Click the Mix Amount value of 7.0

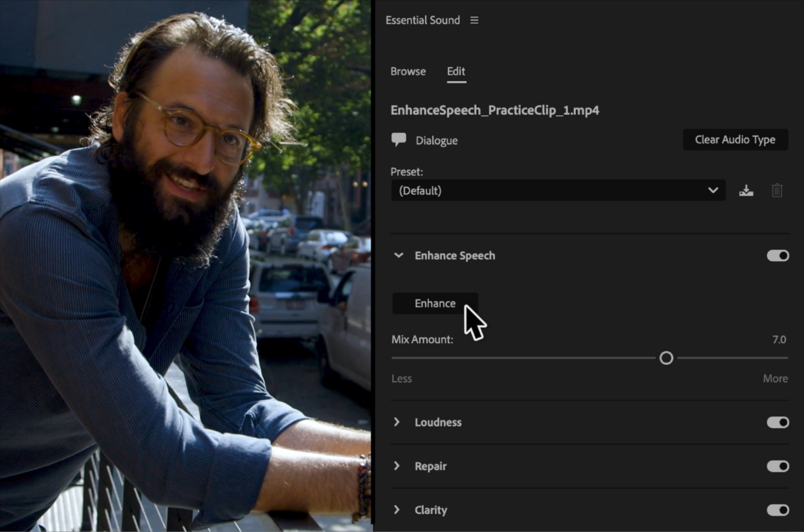[780, 339]
